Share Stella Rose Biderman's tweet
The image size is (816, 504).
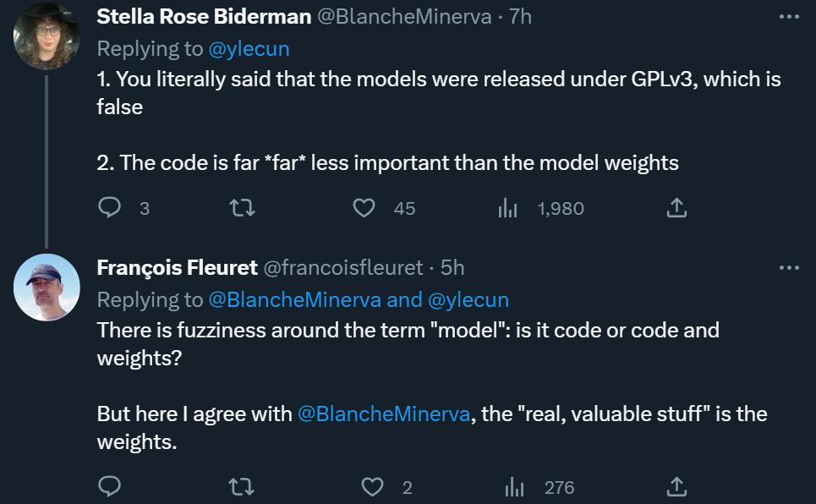pyautogui.click(x=676, y=208)
